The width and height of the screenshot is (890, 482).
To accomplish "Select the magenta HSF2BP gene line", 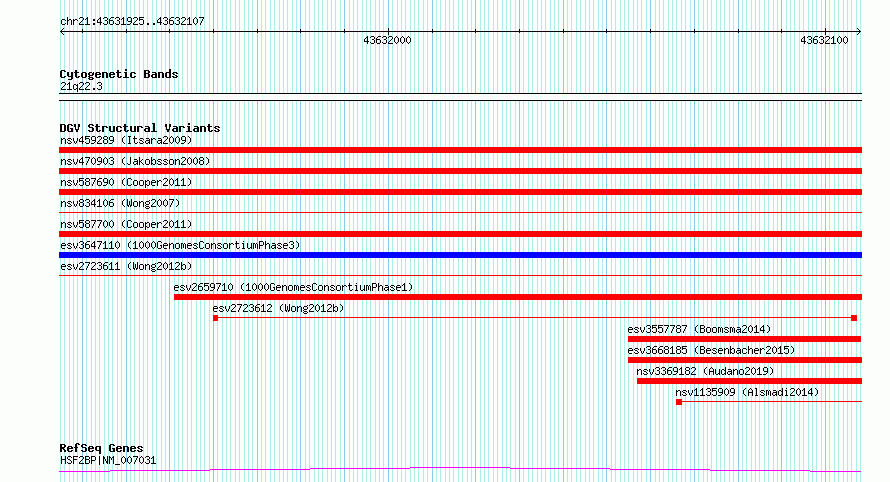I will click(460, 470).
